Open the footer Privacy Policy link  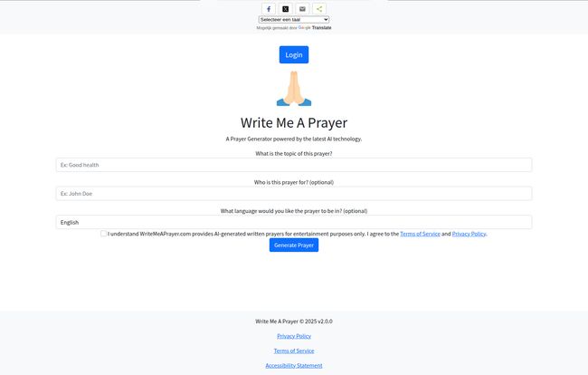(294, 336)
